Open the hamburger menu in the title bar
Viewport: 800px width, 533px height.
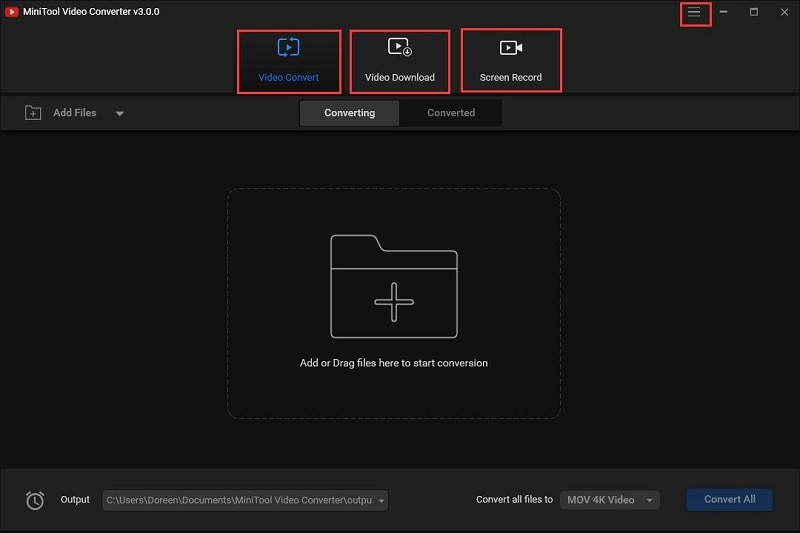[x=694, y=12]
